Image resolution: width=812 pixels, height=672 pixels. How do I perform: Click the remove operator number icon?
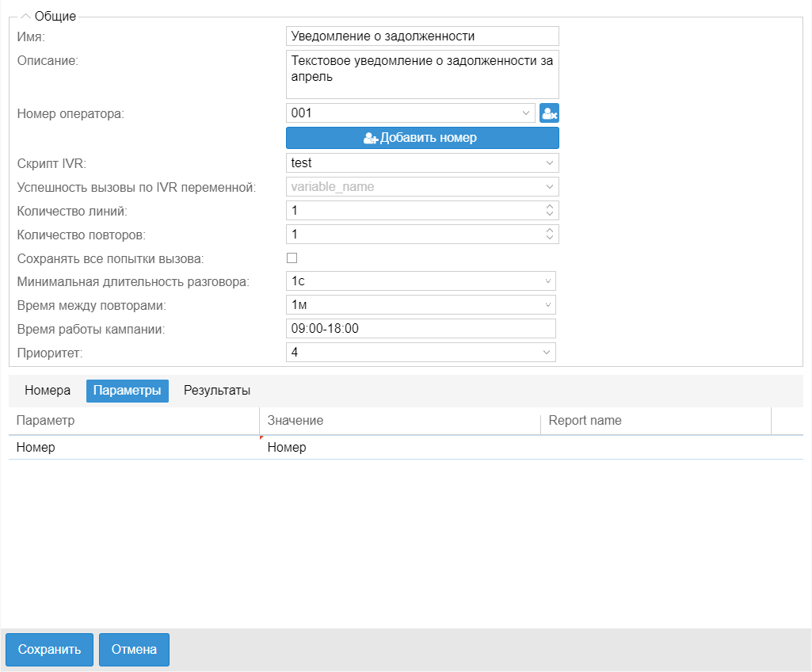point(550,113)
